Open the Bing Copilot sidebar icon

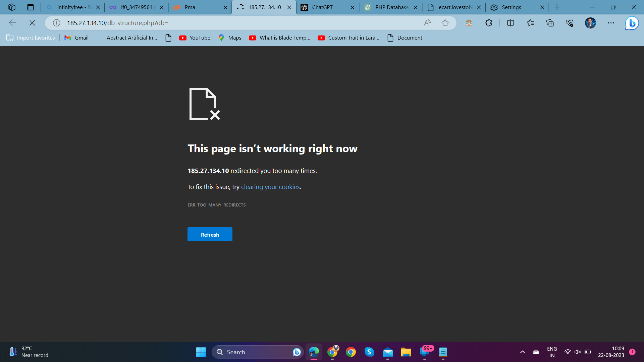pyautogui.click(x=632, y=23)
